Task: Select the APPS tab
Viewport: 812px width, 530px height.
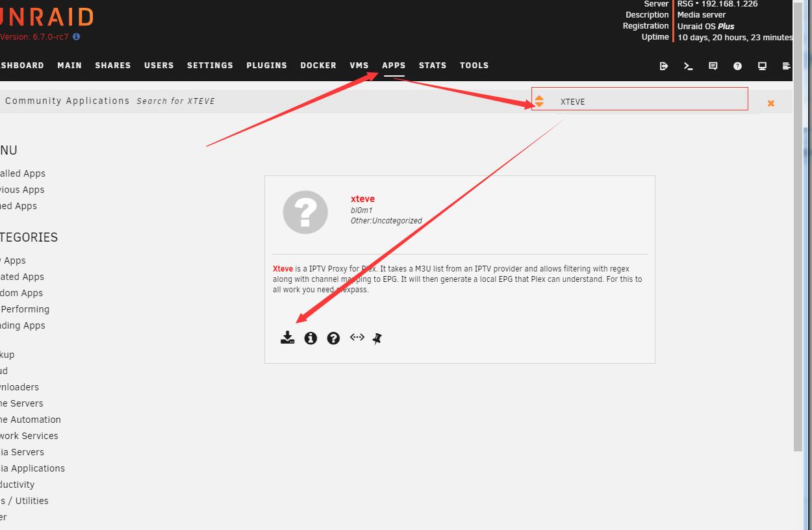Action: pos(394,66)
